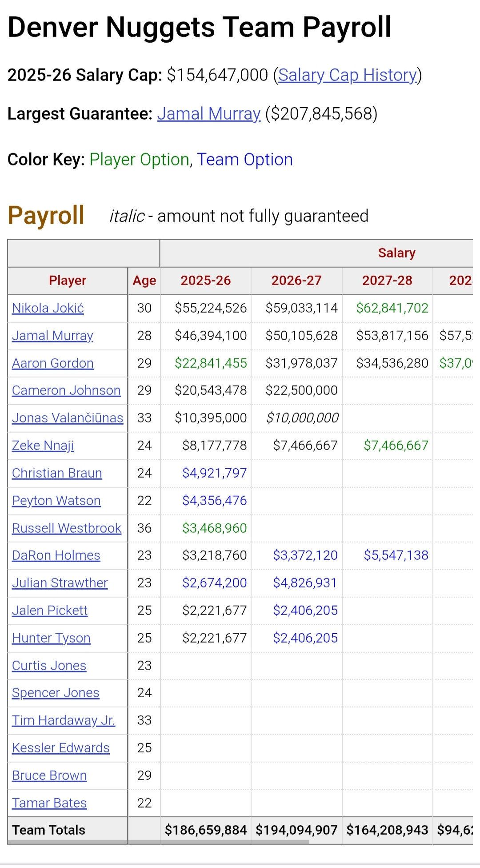This screenshot has width=480, height=868.
Task: Open Jamal Murray link under Largest Guarantee
Action: pos(208,114)
